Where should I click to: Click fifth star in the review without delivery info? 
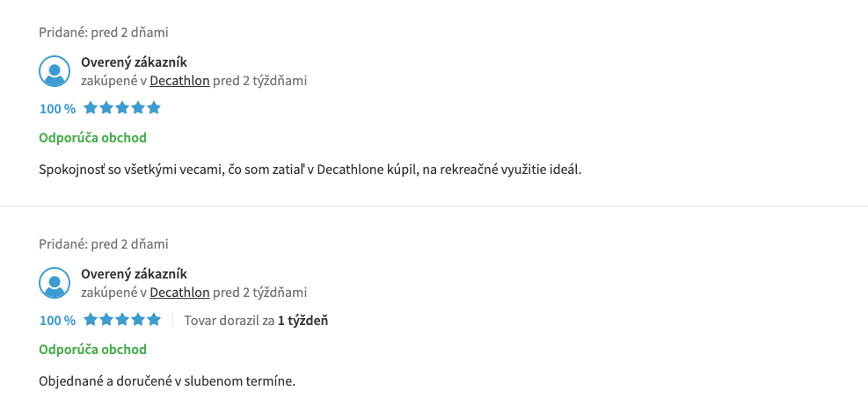154,108
